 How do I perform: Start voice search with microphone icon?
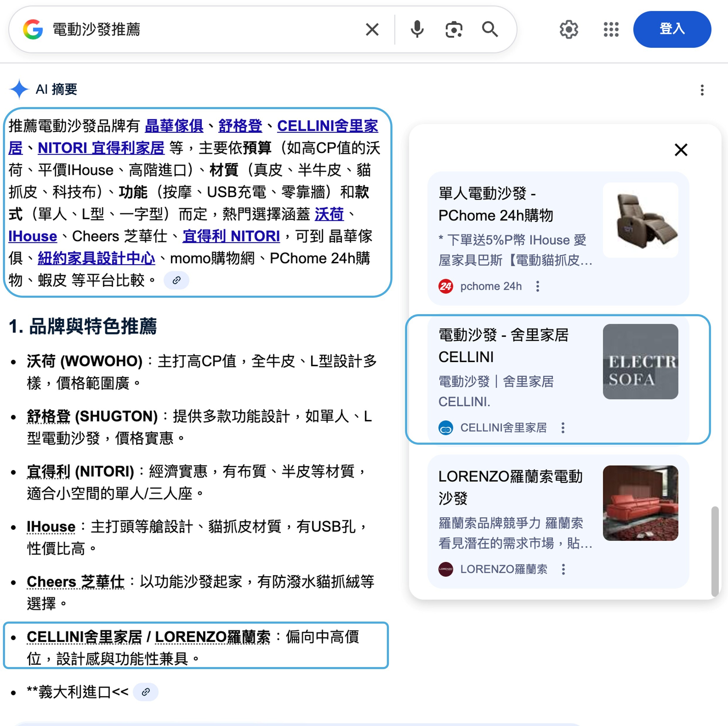pyautogui.click(x=417, y=29)
